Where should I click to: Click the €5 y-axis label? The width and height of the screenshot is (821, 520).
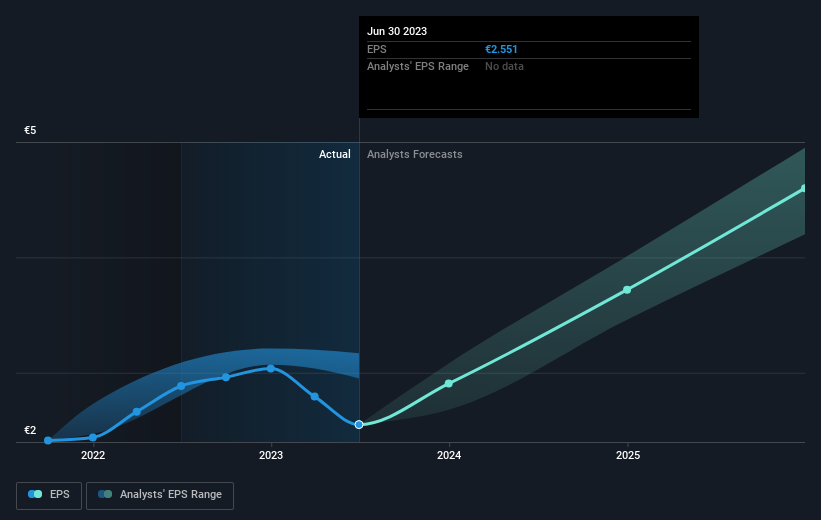tap(30, 130)
